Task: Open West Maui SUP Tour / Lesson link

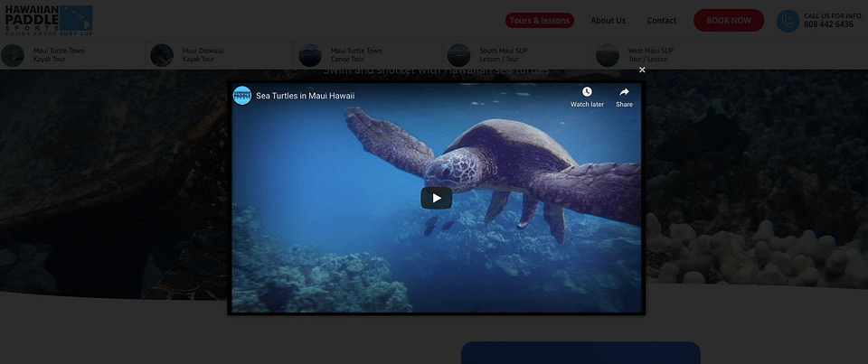Action: click(650, 55)
